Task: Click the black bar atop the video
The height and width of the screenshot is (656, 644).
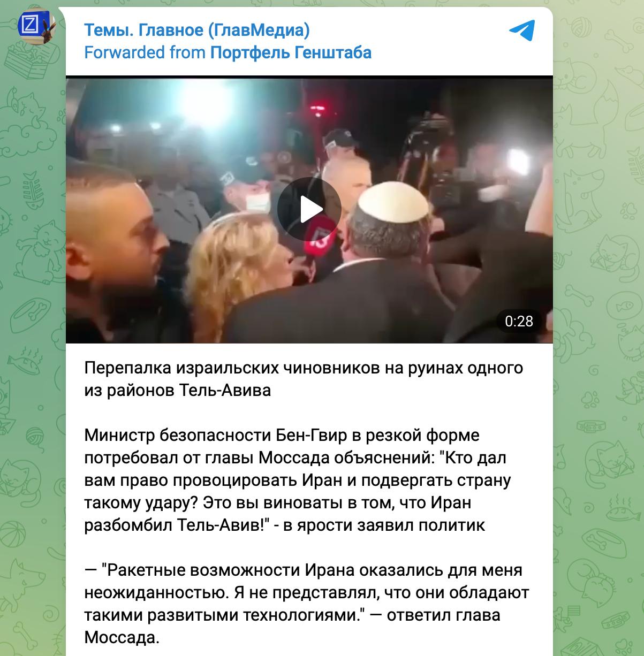Action: (x=309, y=79)
